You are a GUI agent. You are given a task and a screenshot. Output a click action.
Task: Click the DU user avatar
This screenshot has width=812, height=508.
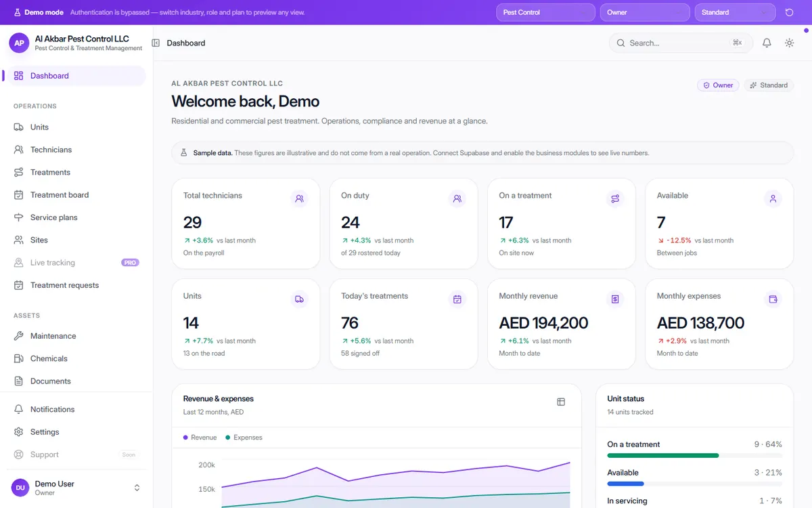click(x=20, y=488)
